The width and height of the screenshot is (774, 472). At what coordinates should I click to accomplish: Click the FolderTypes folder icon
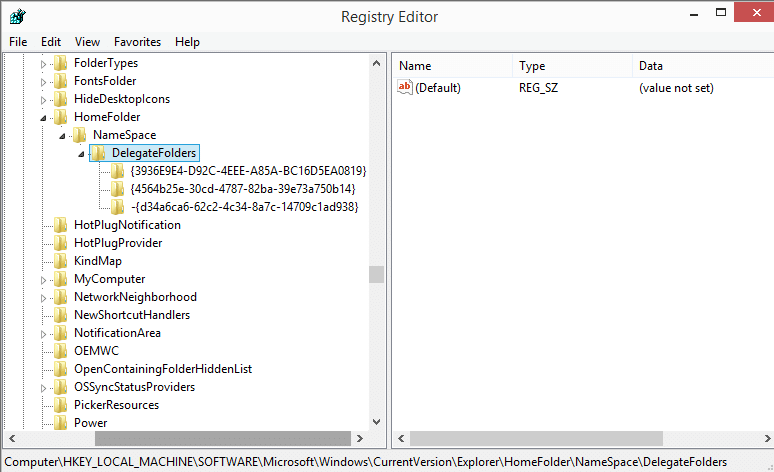click(61, 63)
